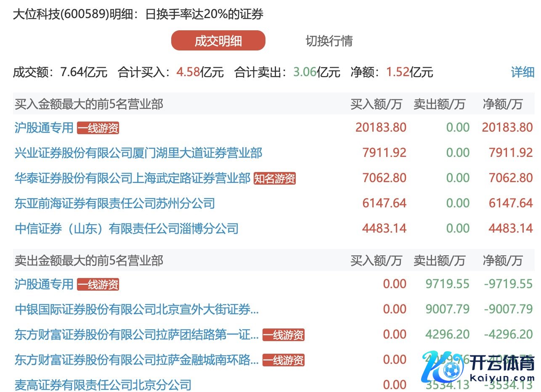Screen dimensions: 541x392
Task: Open 东方财富拉萨团结路第一证券 link
Action: click(137, 335)
